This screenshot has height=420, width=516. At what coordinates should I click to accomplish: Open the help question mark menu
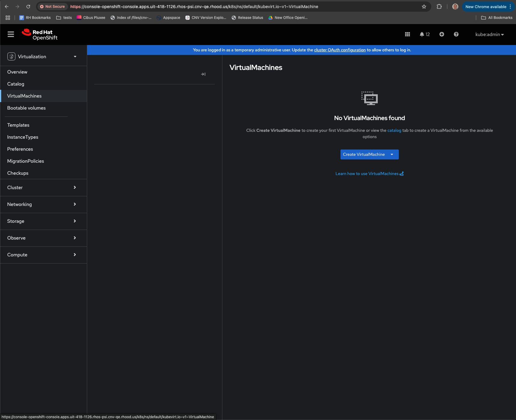pyautogui.click(x=456, y=34)
